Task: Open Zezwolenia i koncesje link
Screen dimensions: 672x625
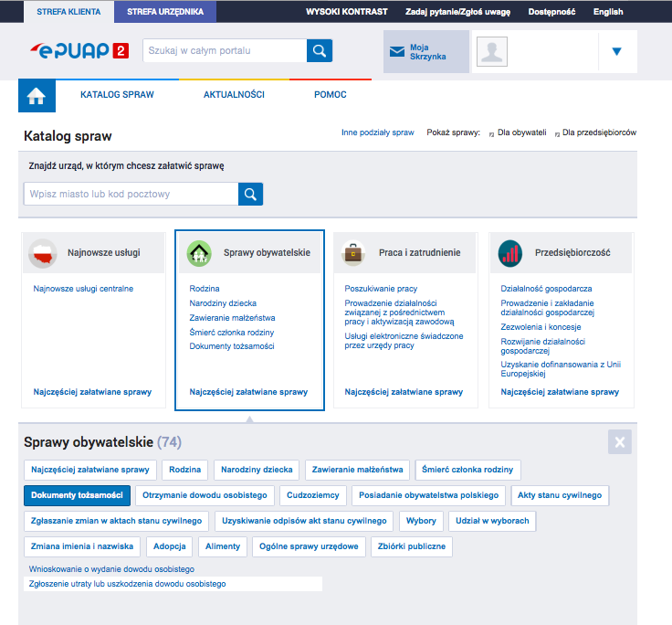Action: click(541, 327)
